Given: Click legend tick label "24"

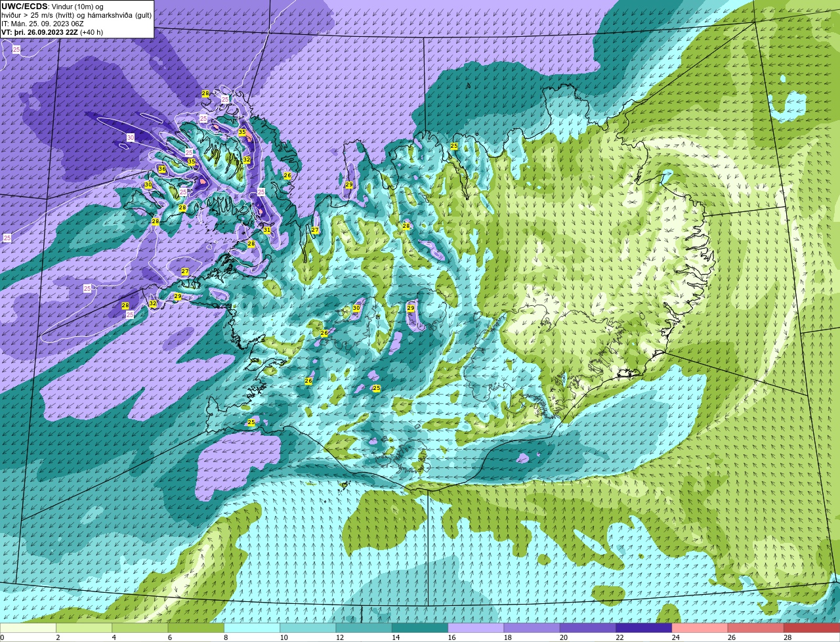Looking at the screenshot, I should click(675, 637).
